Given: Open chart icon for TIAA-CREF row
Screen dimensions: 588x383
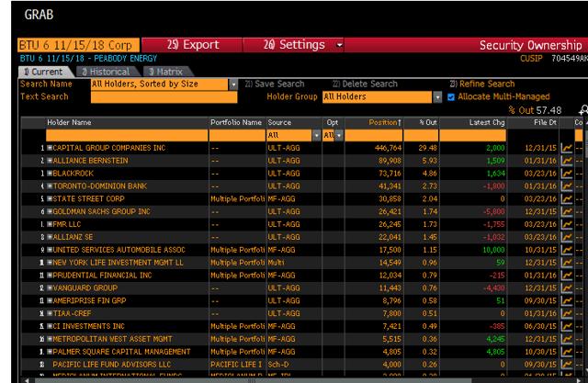Looking at the screenshot, I should click(x=567, y=314).
